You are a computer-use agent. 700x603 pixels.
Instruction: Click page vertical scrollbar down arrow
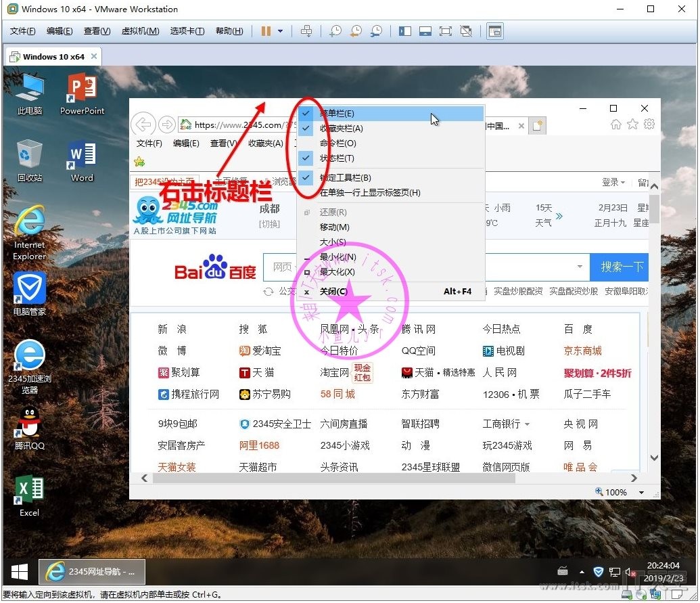pos(654,457)
